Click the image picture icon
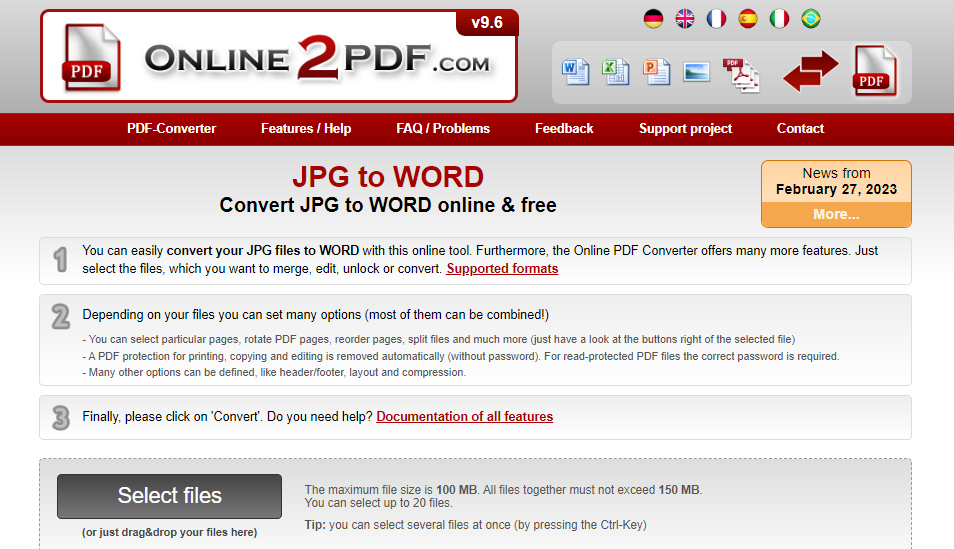 click(696, 72)
